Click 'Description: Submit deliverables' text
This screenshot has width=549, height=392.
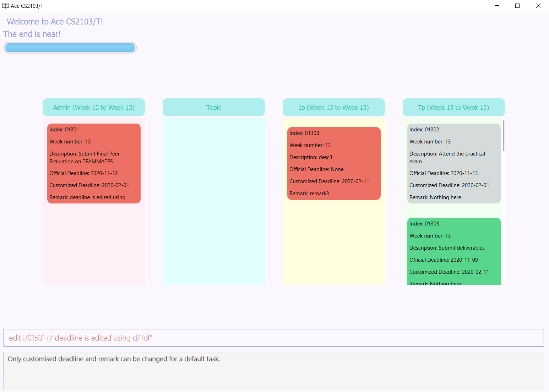(447, 248)
